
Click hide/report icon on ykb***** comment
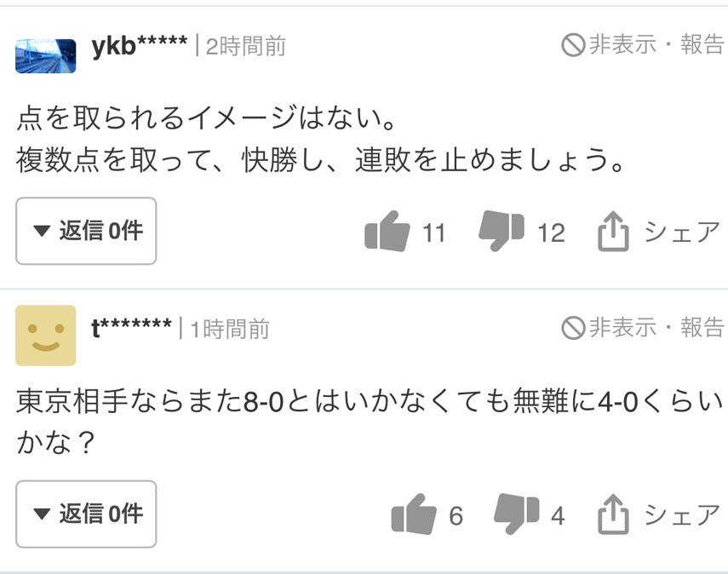pyautogui.click(x=573, y=44)
